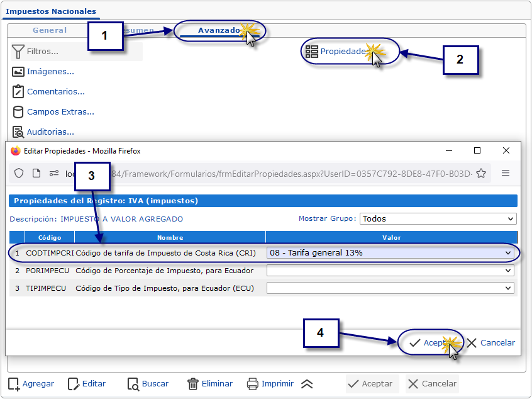Collapse toolbar with the double chevron up
The width and height of the screenshot is (532, 399).
click(307, 384)
